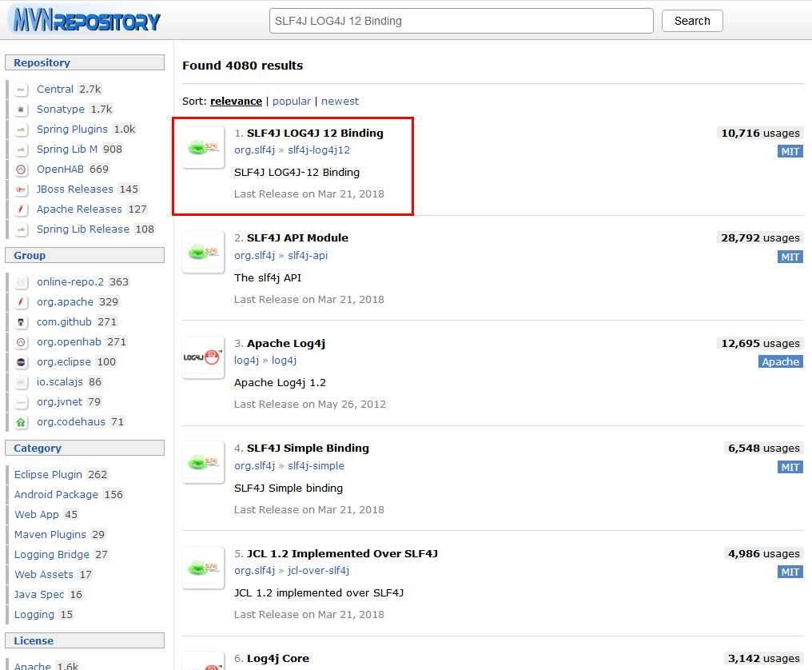Viewport: 812px width, 670px height.
Task: Open SLF4J API Module result title
Action: pos(297,237)
